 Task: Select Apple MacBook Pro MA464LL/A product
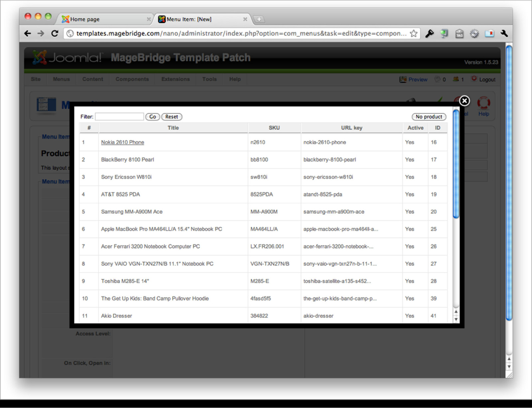[x=162, y=229]
